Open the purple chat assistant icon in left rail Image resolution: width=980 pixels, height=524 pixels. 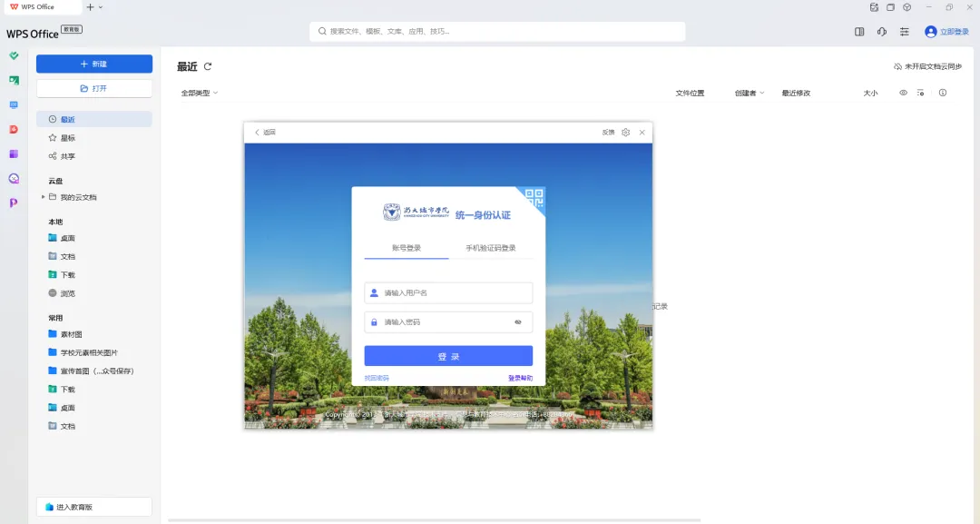14,178
